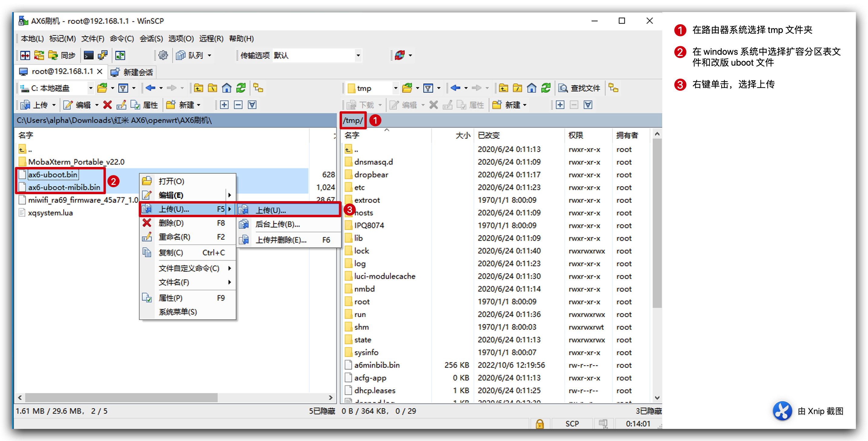Image resolution: width=868 pixels, height=441 pixels.
Task: Click the local unselect files minus icon
Action: [238, 105]
